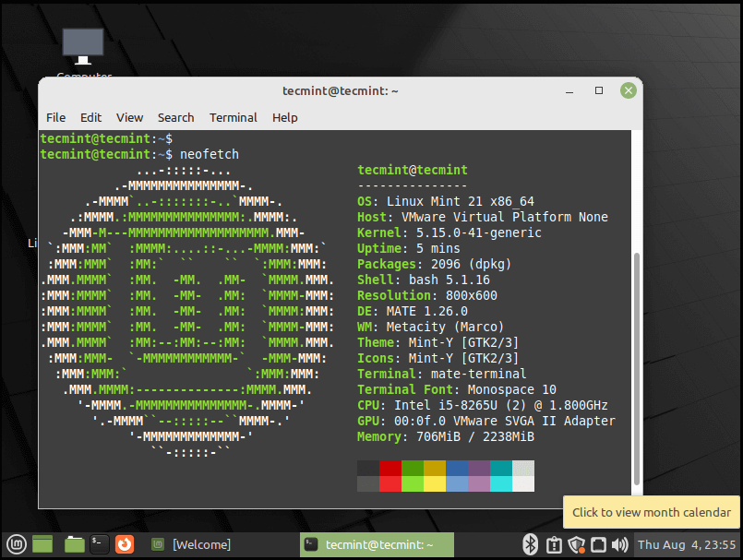Open the Bluetooth tray icon

[530, 544]
